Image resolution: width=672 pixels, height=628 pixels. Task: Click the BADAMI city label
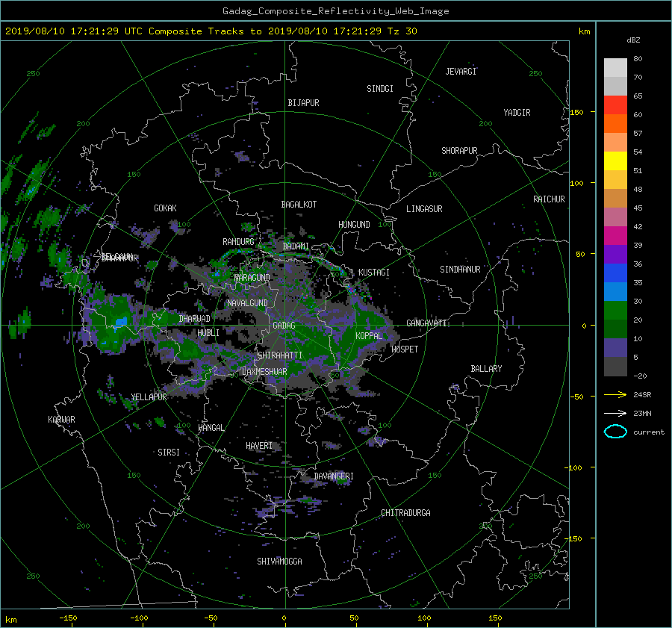296,246
